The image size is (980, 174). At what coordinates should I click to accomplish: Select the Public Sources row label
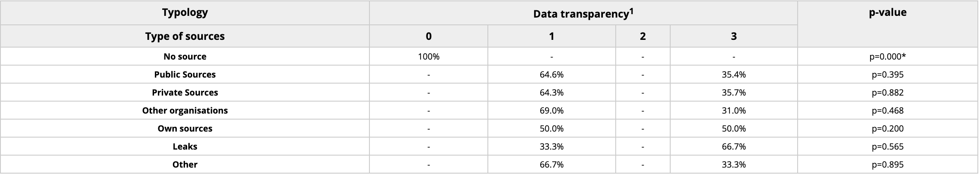[185, 75]
